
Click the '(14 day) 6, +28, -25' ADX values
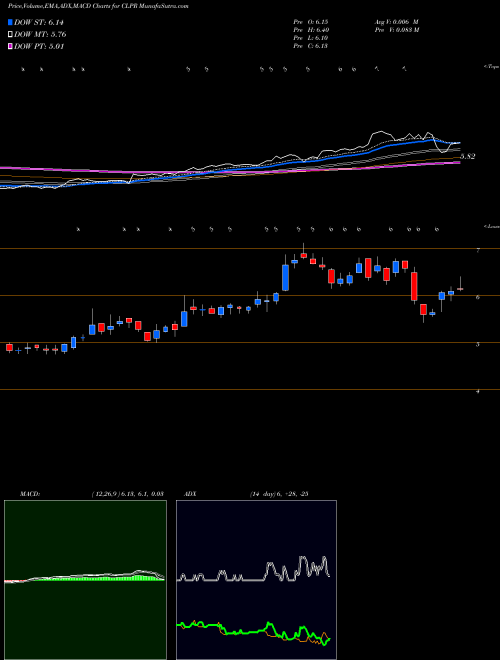pyautogui.click(x=279, y=493)
